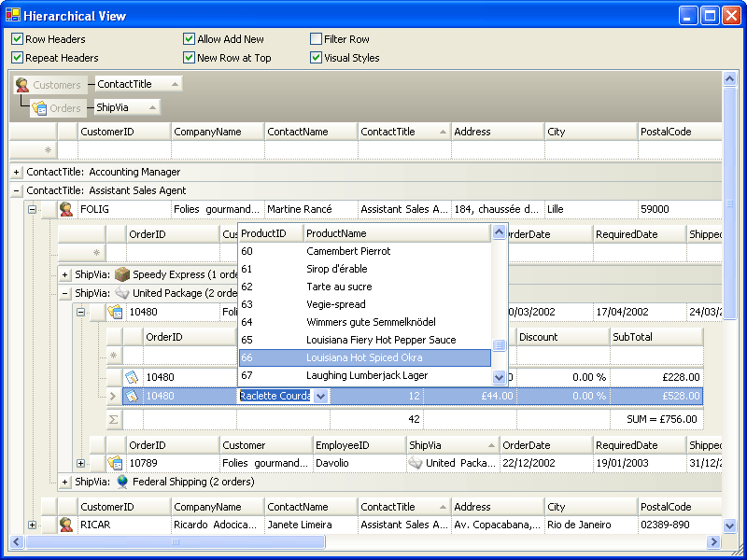
Task: Click the customer icon beside FOLIG
Action: click(66, 209)
